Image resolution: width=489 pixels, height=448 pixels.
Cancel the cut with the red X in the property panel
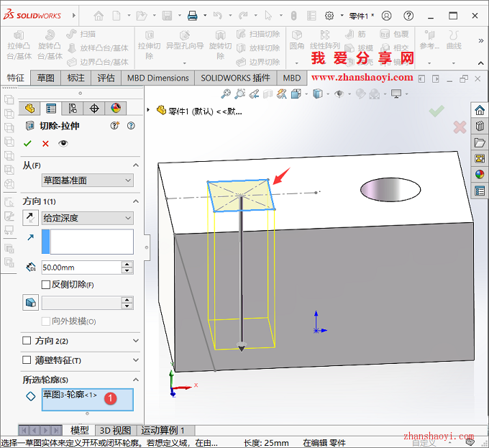[45, 143]
